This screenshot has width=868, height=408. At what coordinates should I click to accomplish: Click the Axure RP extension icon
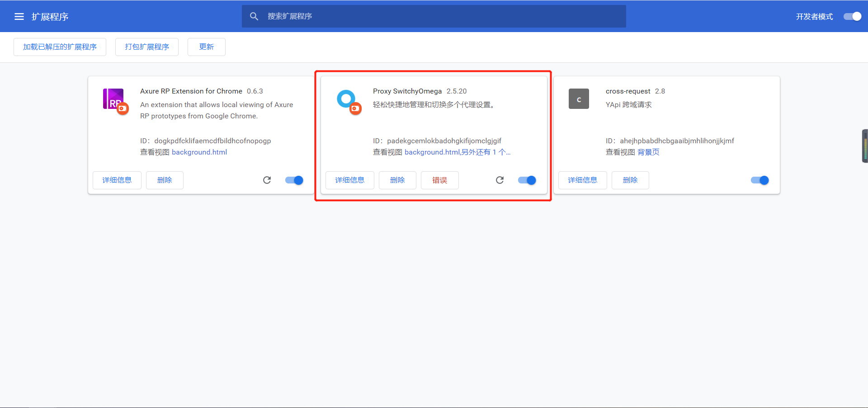pos(113,98)
